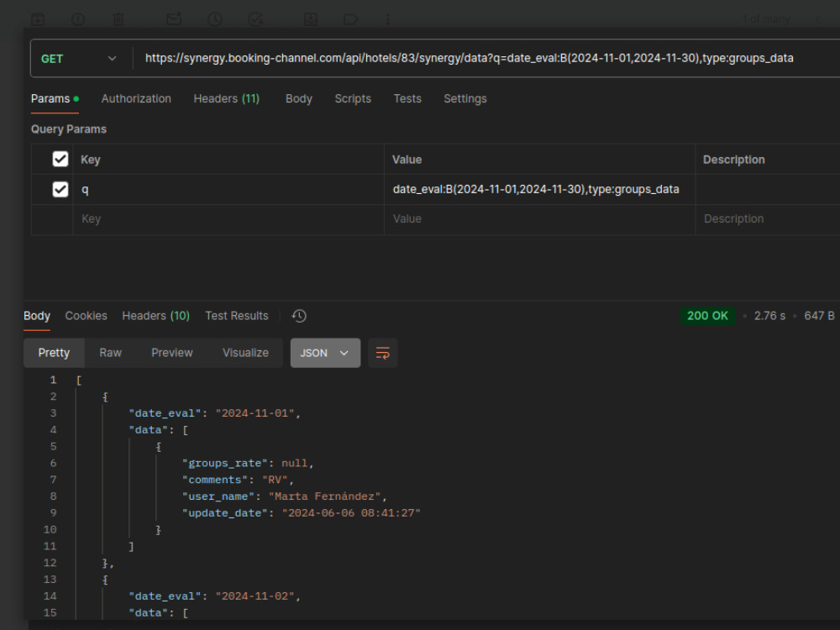
Task: Select the response Body tab
Action: (37, 316)
